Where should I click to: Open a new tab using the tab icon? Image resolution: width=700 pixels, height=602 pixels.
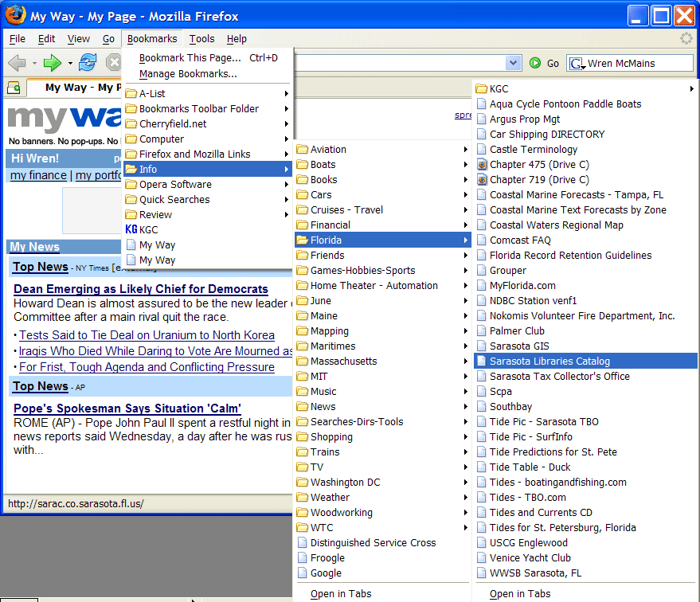pyautogui.click(x=14, y=88)
